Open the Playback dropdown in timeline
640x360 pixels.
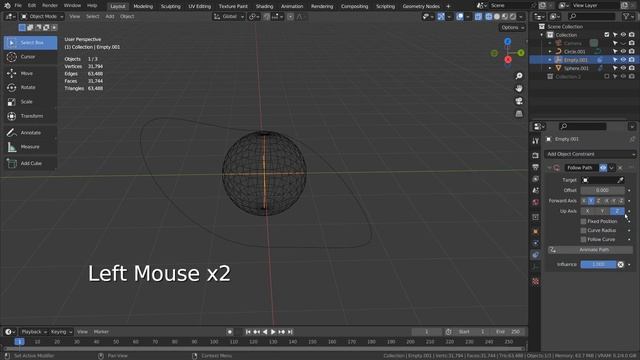point(34,332)
